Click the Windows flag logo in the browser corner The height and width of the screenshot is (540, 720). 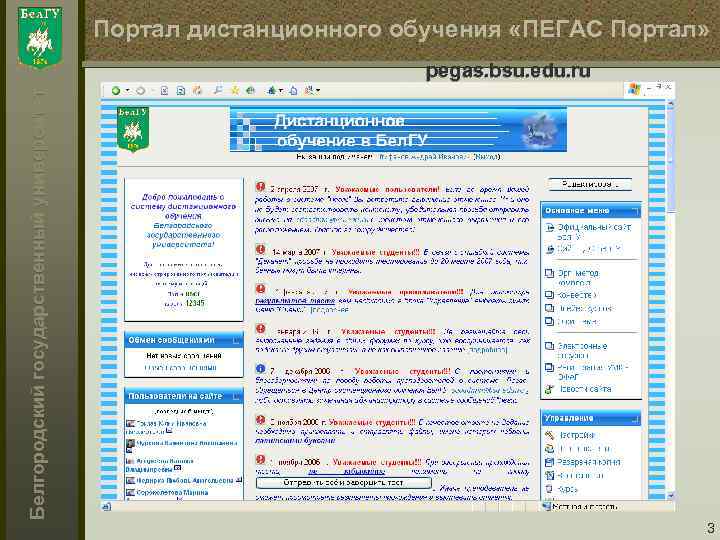[635, 89]
